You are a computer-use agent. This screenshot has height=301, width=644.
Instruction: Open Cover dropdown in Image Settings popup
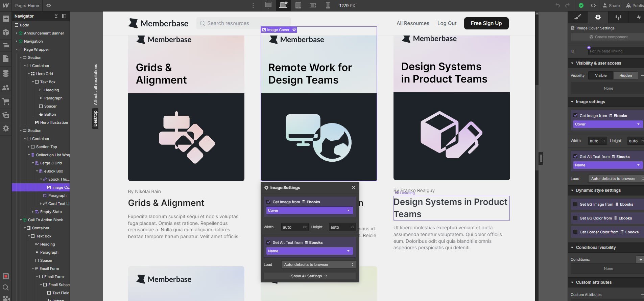(309, 210)
